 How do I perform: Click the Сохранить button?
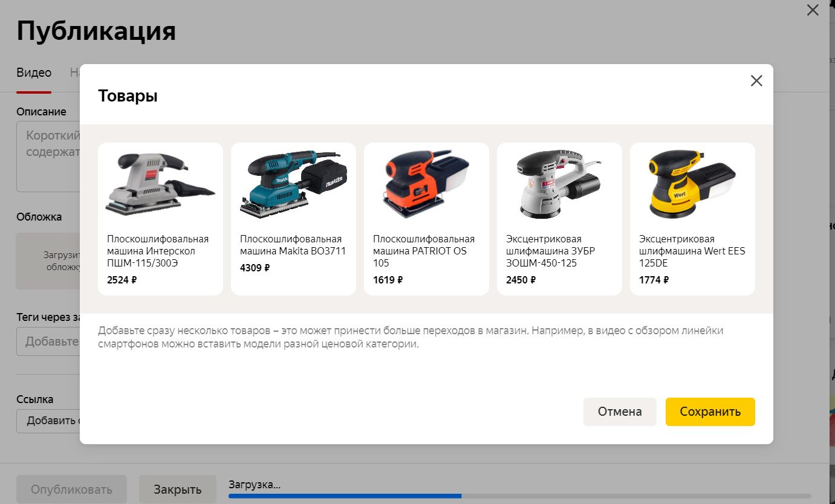[x=710, y=412]
